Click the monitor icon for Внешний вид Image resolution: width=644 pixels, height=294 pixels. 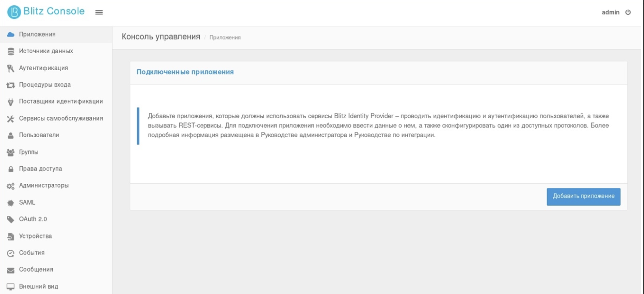tap(11, 286)
